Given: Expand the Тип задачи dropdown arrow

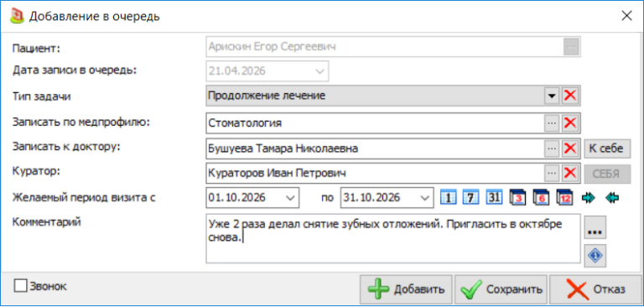Looking at the screenshot, I should (552, 96).
